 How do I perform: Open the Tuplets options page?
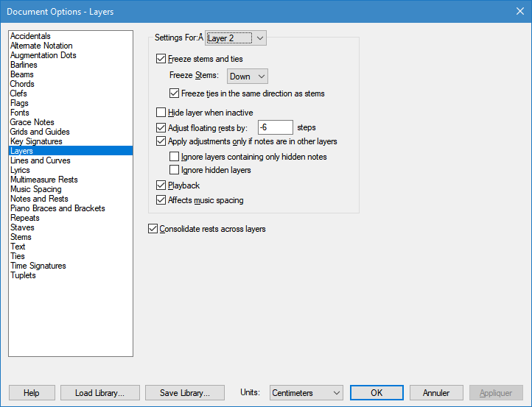[x=23, y=275]
